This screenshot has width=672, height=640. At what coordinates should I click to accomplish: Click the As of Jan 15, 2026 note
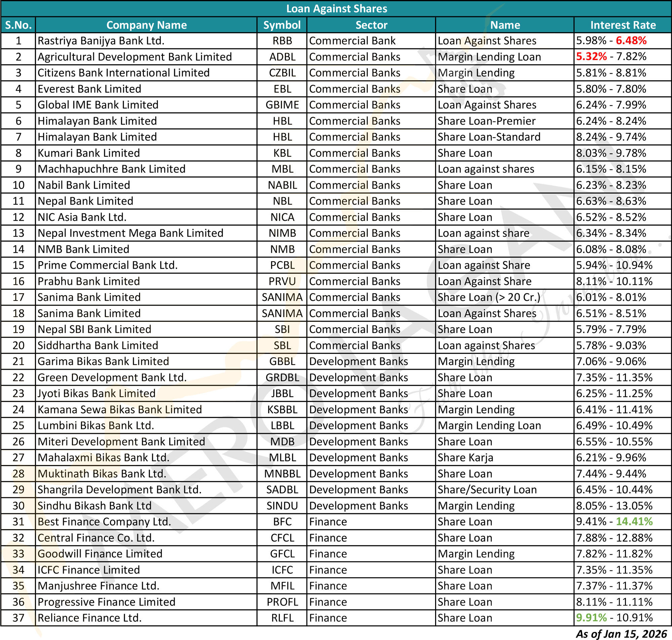621,634
